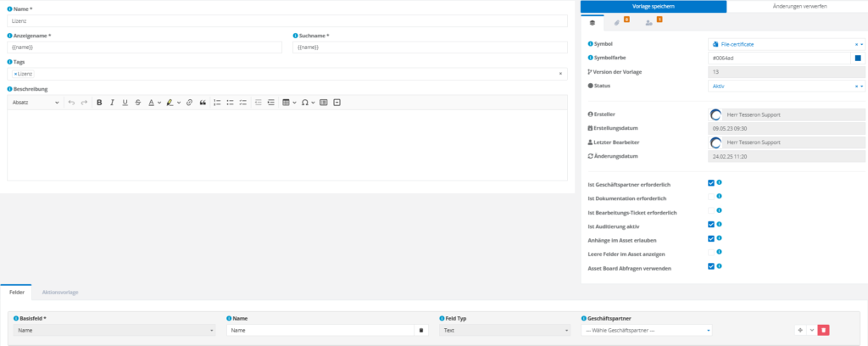
Task: Click the 'Vorlage speichern' button
Action: [653, 6]
